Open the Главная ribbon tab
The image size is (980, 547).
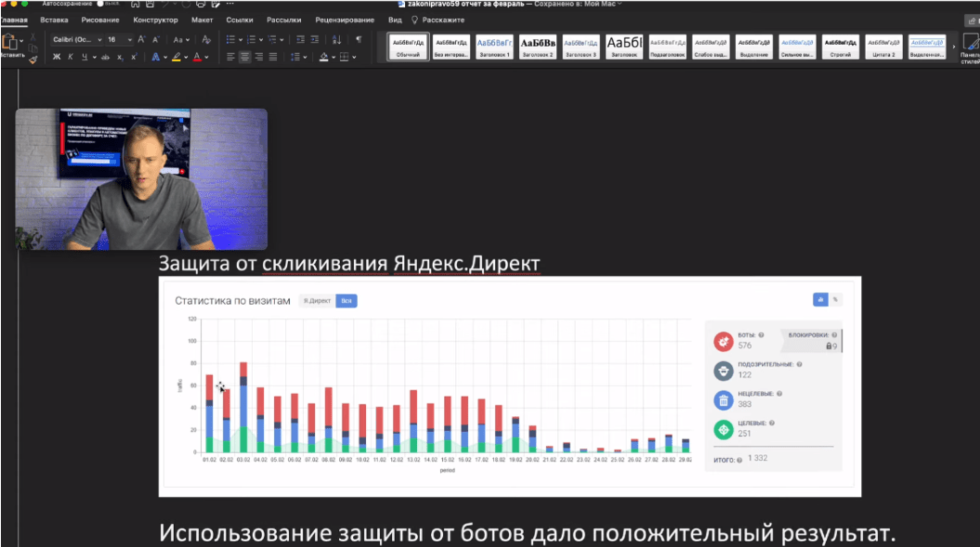tap(14, 20)
